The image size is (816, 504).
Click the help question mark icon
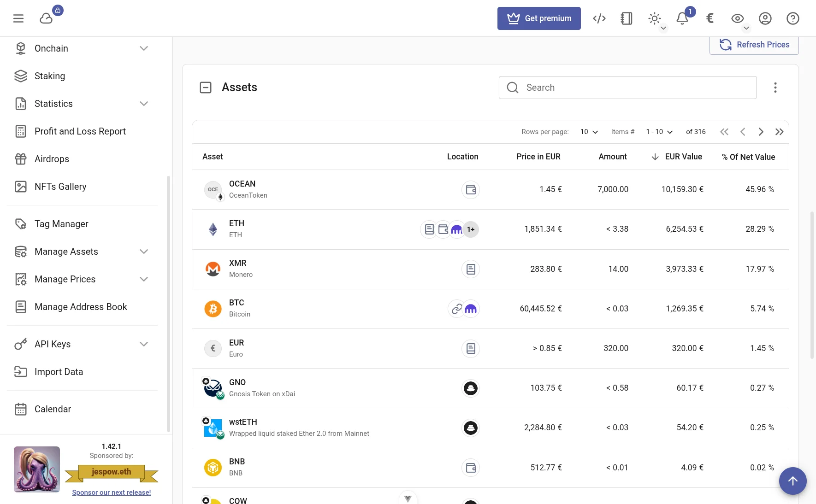point(793,18)
